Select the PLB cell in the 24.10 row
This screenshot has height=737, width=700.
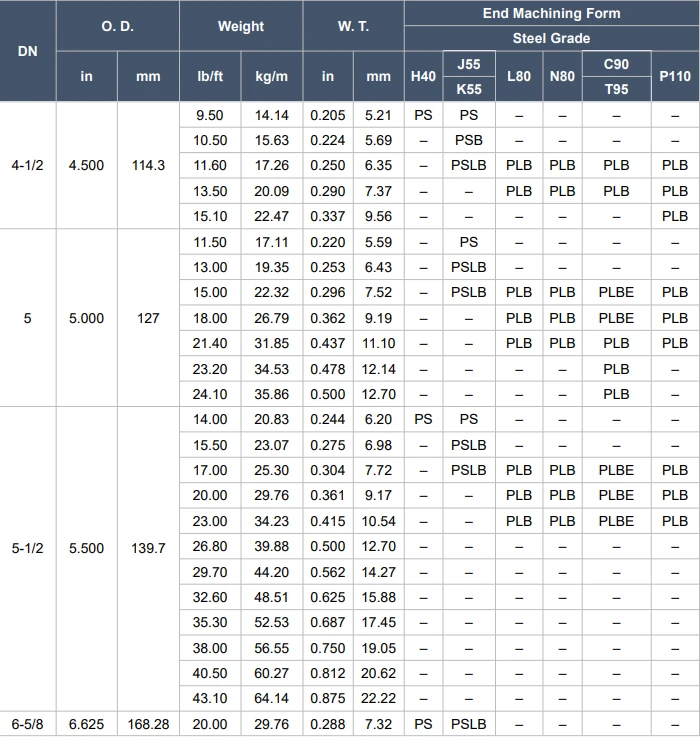(616, 394)
